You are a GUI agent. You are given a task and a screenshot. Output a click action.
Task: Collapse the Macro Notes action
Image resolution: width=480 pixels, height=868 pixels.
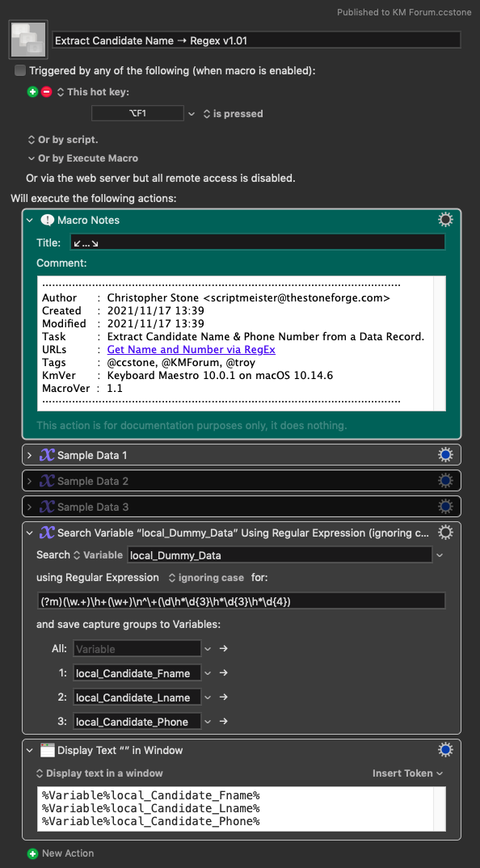[x=31, y=221]
